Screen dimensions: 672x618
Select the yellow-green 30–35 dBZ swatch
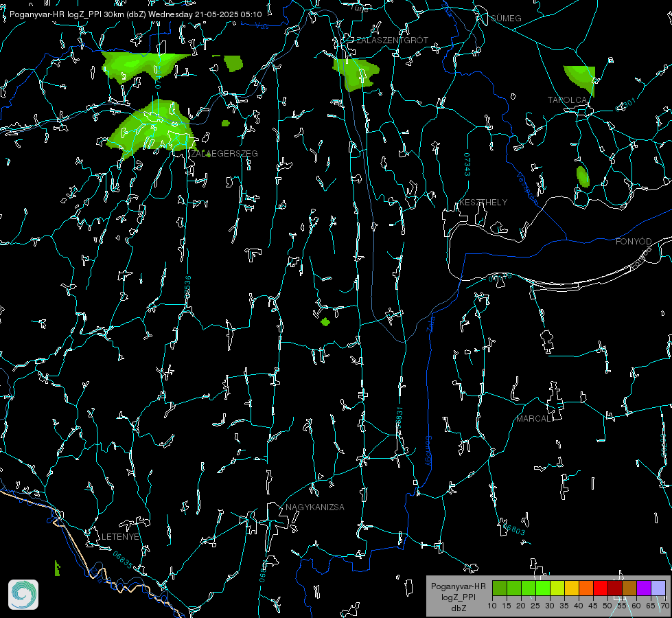click(x=557, y=588)
